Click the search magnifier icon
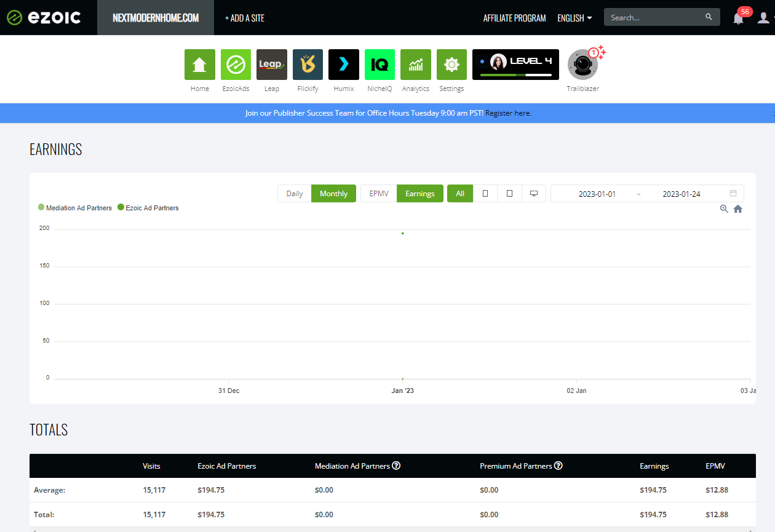775x532 pixels. 709,17
